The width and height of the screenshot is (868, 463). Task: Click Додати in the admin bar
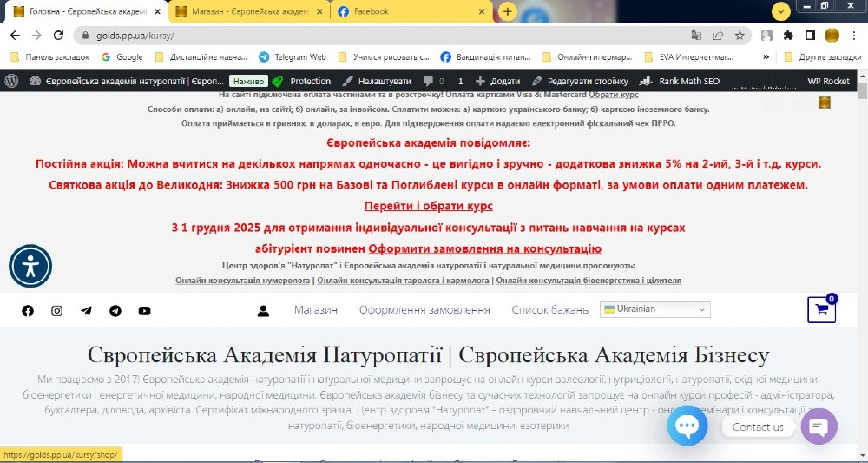pyautogui.click(x=497, y=81)
